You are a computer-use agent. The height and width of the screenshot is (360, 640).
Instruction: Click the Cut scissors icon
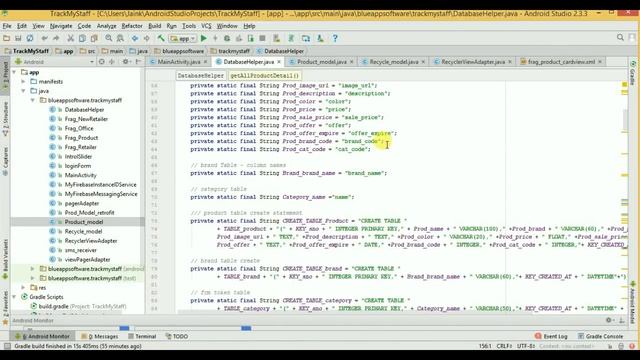[x=71, y=38]
